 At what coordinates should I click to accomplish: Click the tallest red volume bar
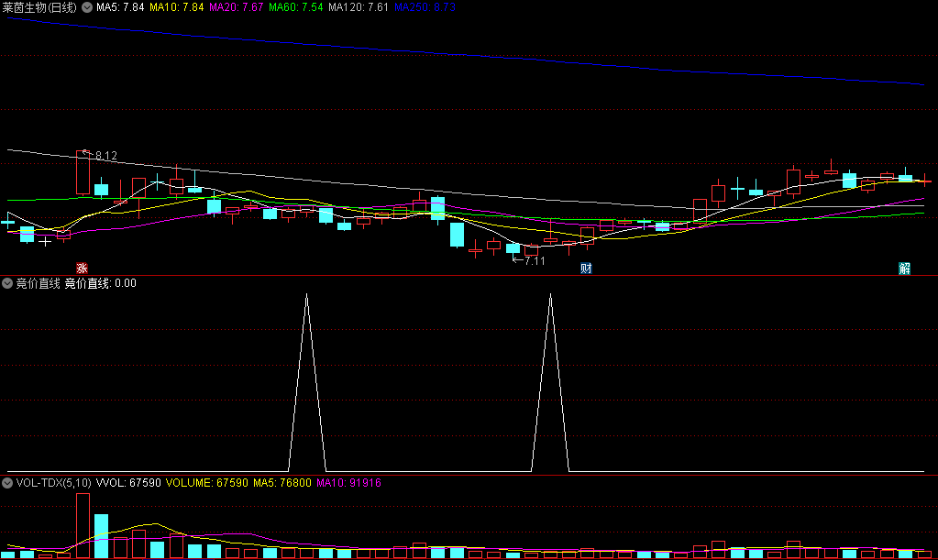pyautogui.click(x=83, y=526)
